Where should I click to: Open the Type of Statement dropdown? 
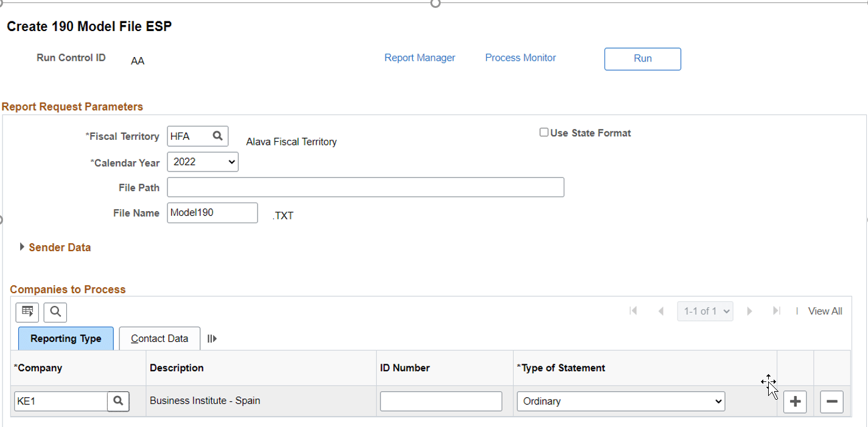(620, 401)
